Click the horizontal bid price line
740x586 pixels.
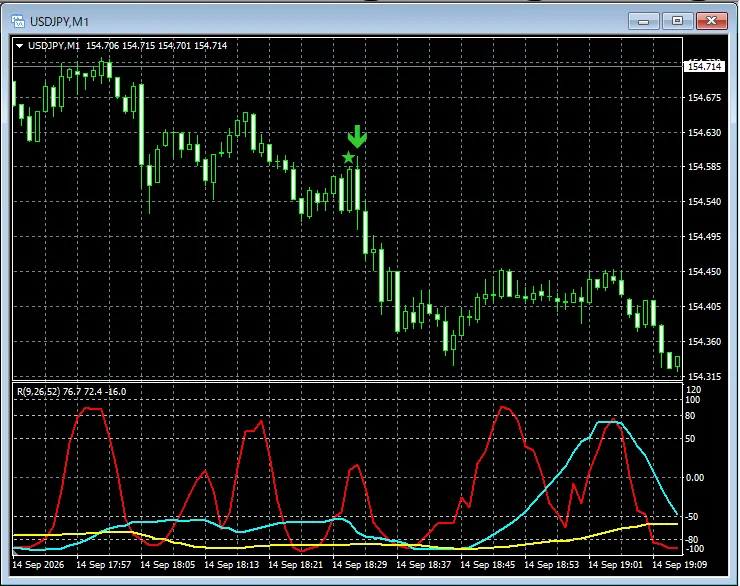coord(348,67)
